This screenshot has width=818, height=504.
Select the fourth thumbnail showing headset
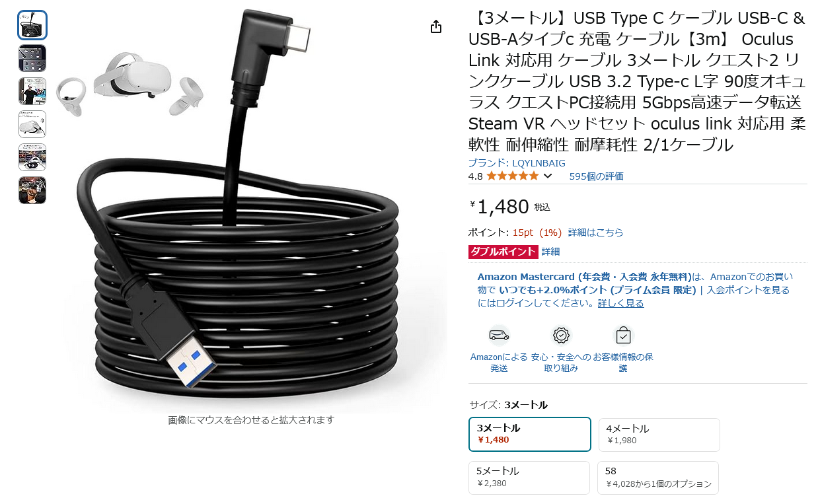tap(32, 124)
